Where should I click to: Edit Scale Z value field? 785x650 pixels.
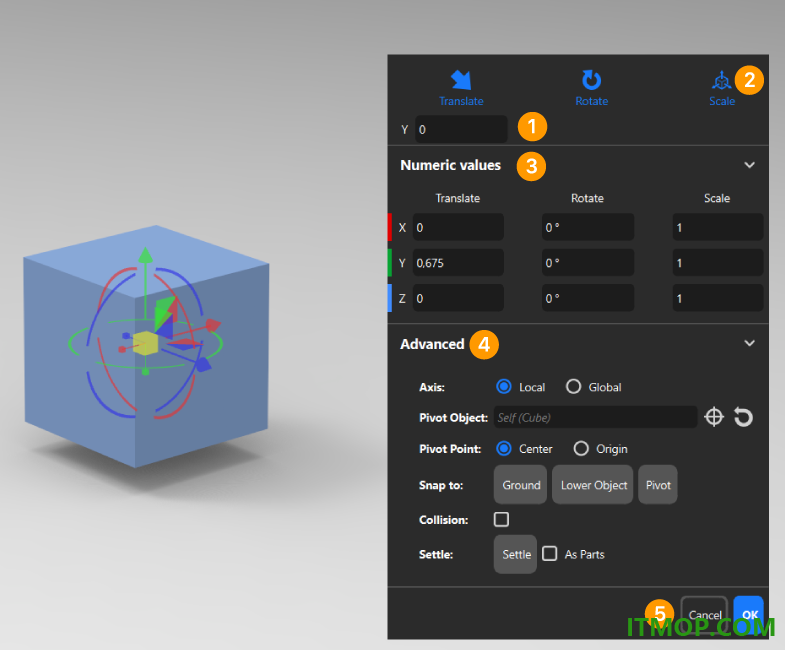coord(718,298)
